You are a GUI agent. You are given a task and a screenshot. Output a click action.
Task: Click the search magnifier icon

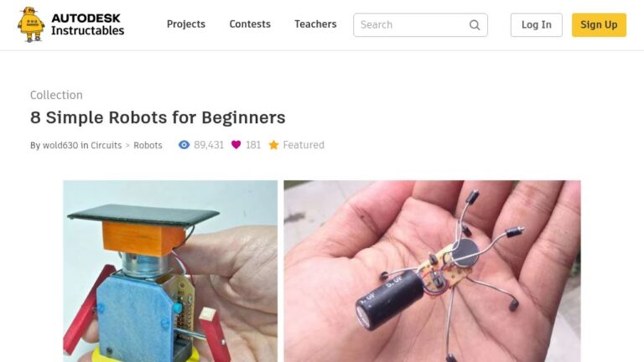[x=475, y=25]
